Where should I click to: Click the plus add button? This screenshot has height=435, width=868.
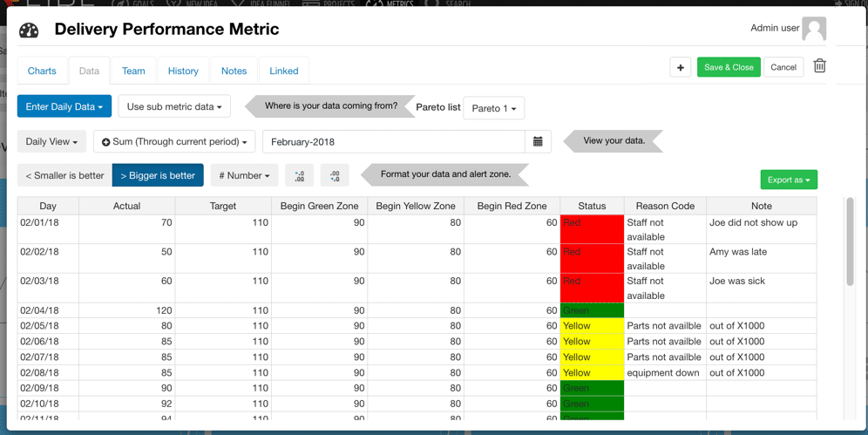pyautogui.click(x=681, y=67)
